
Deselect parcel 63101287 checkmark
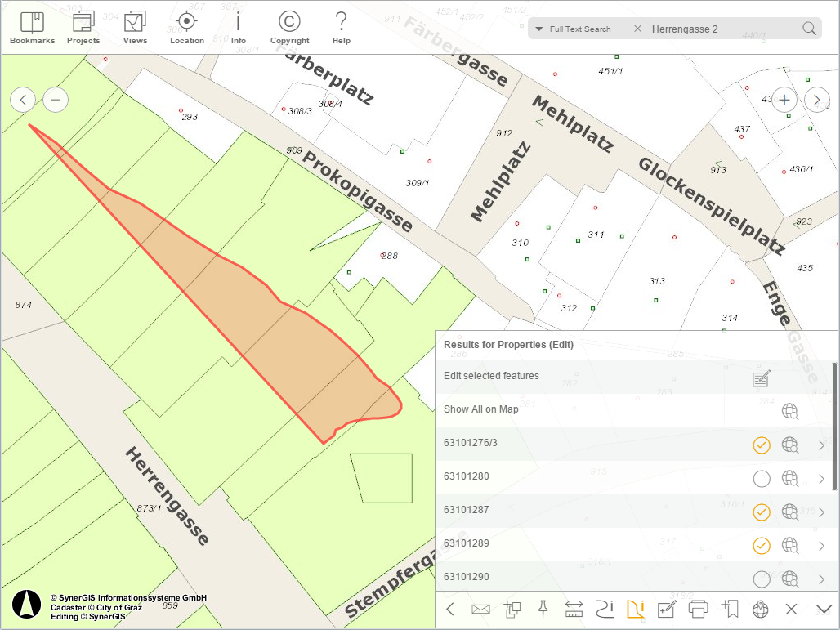coord(762,512)
